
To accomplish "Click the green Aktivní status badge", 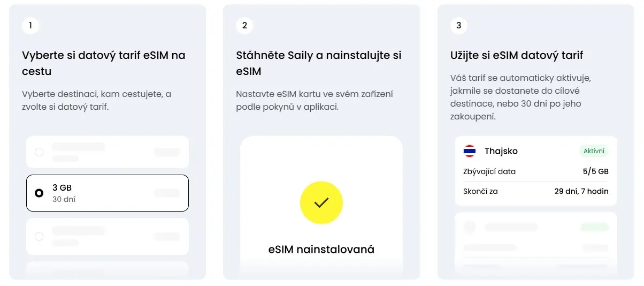I will (594, 151).
